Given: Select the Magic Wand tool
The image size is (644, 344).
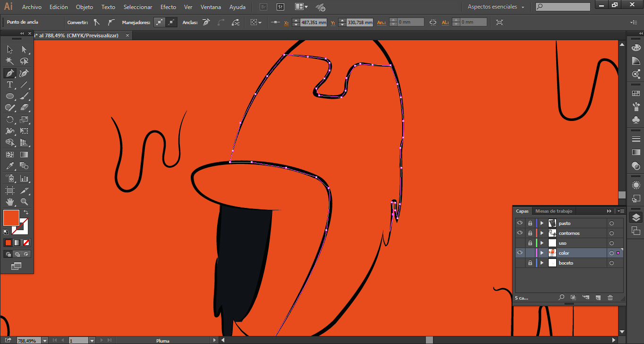Looking at the screenshot, I should pyautogui.click(x=9, y=61).
